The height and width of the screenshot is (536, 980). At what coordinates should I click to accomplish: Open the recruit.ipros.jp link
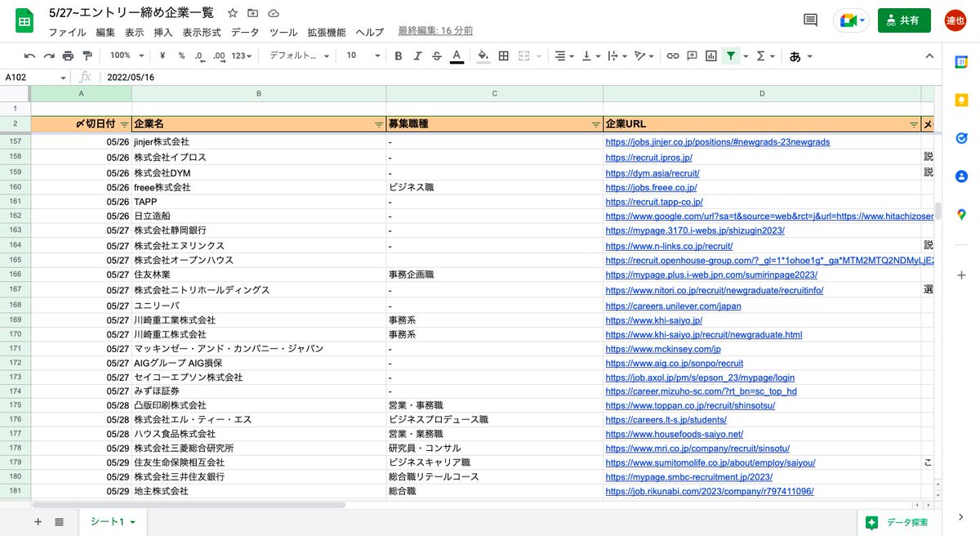(x=648, y=157)
